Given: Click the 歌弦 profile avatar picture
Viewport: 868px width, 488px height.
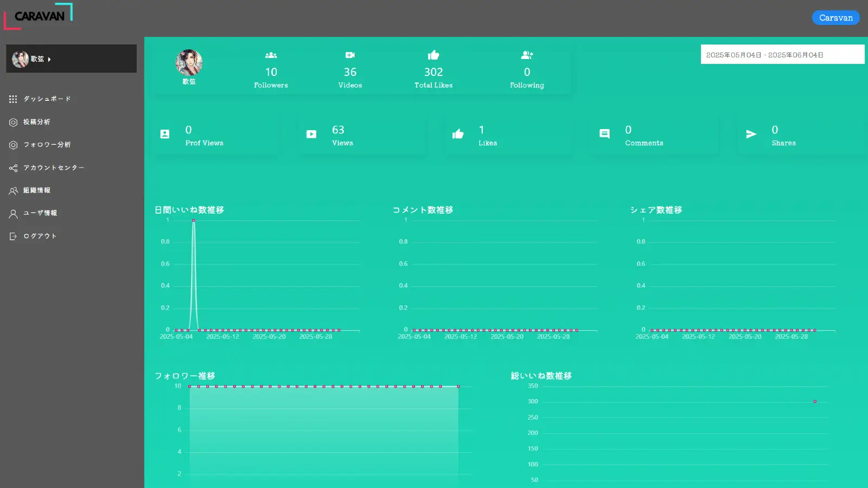Looking at the screenshot, I should (189, 63).
